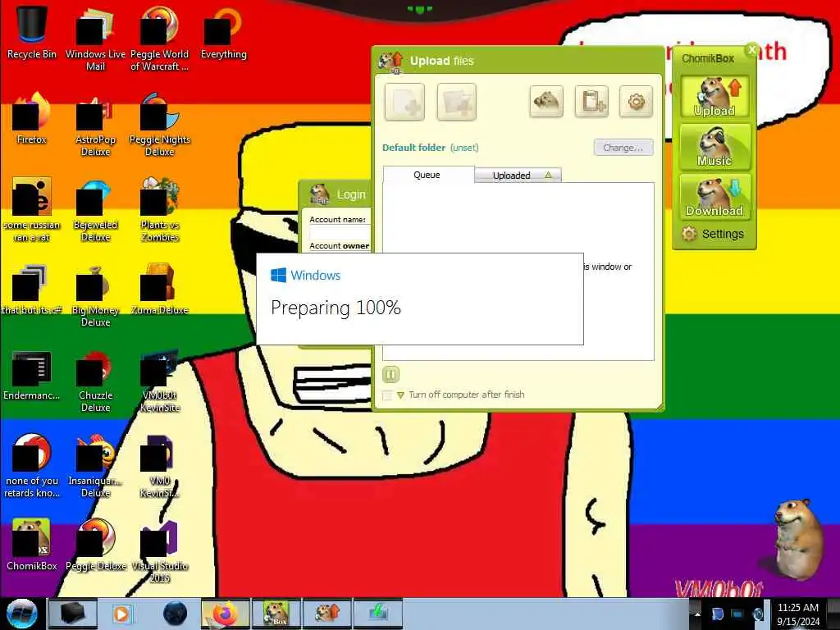Select the Zuma Deluxe desktop icon
The height and width of the screenshot is (630, 840).
(160, 290)
